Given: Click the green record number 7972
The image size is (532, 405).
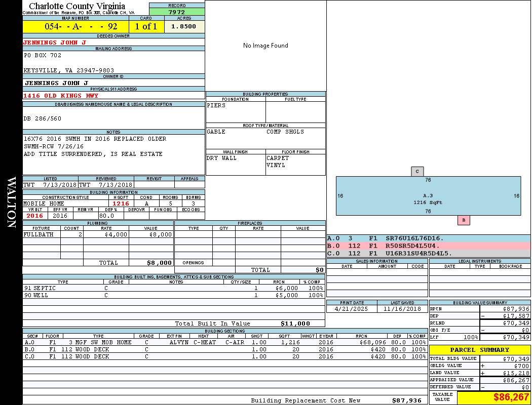Looking at the screenshot, I should (x=176, y=12).
